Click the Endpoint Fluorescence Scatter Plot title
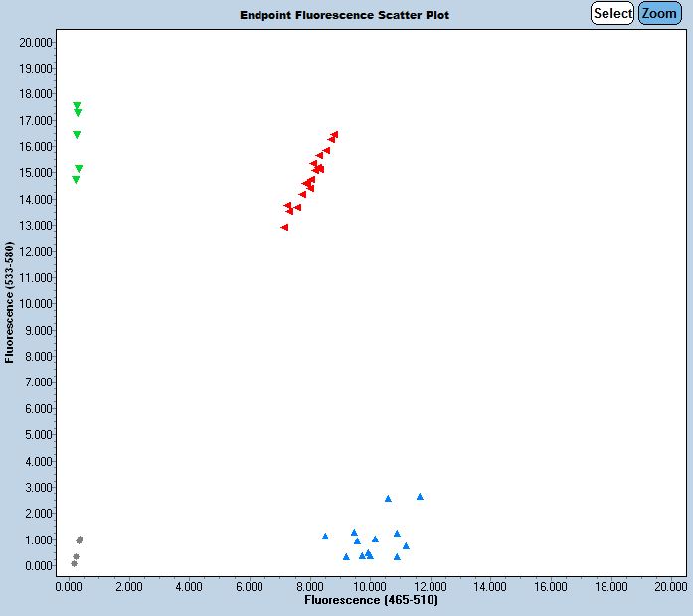 click(x=344, y=15)
